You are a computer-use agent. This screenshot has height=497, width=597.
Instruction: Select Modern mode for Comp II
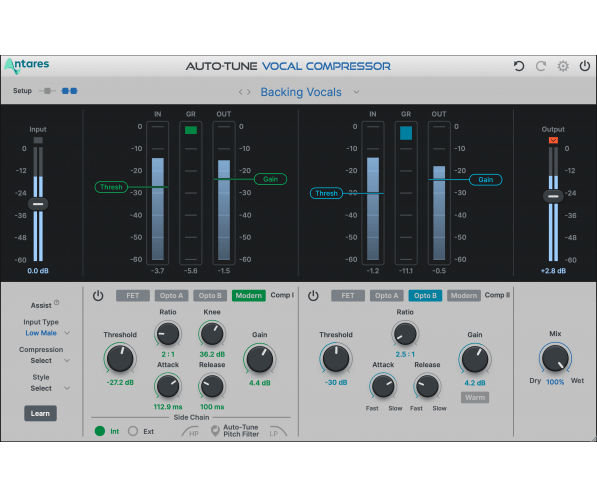pos(464,296)
